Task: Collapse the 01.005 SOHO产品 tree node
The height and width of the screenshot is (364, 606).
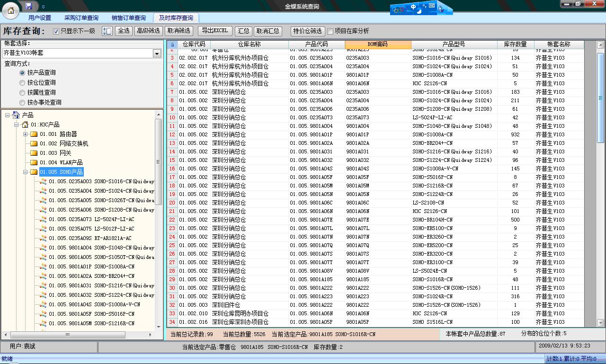Action: point(26,172)
